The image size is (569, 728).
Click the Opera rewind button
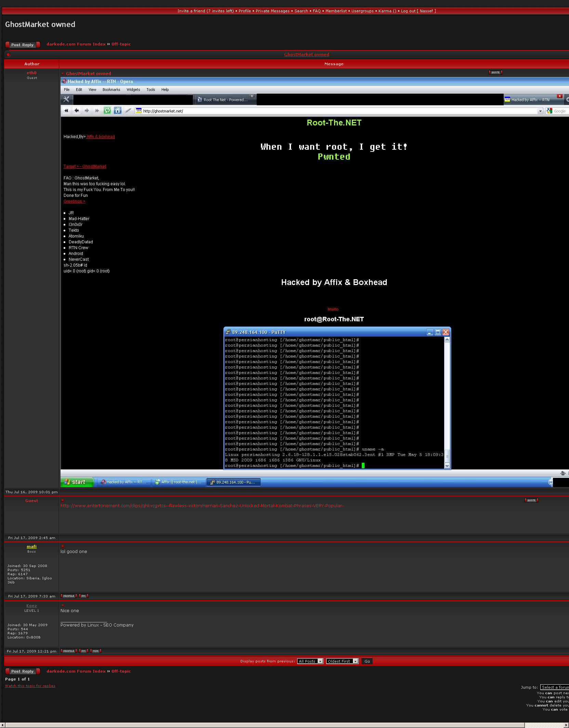(x=66, y=110)
